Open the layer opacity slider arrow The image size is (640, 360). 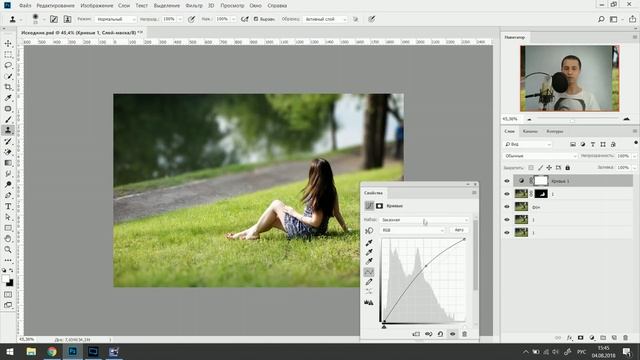click(x=634, y=156)
